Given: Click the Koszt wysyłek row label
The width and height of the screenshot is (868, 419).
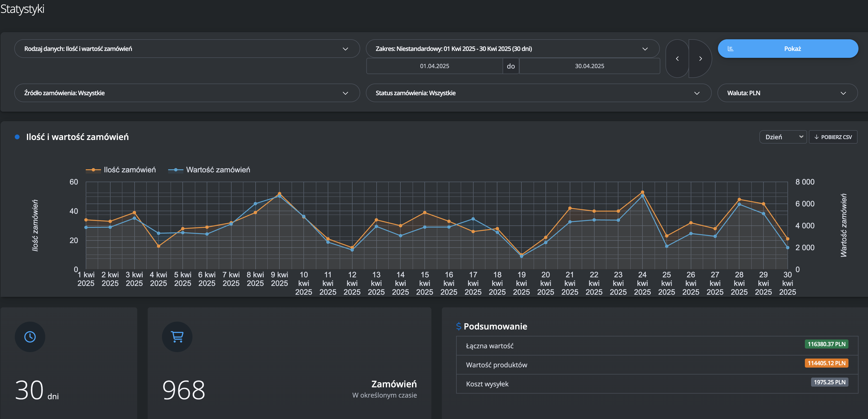Looking at the screenshot, I should [487, 384].
